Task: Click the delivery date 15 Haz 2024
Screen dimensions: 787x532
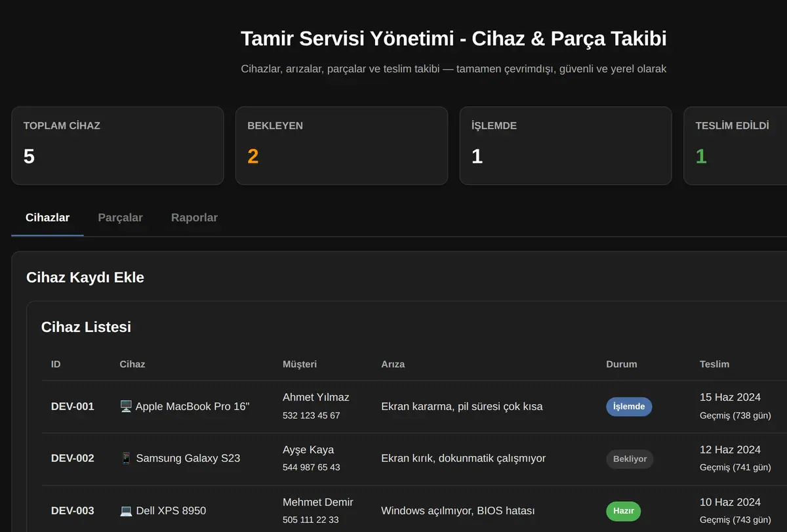Action: click(731, 398)
